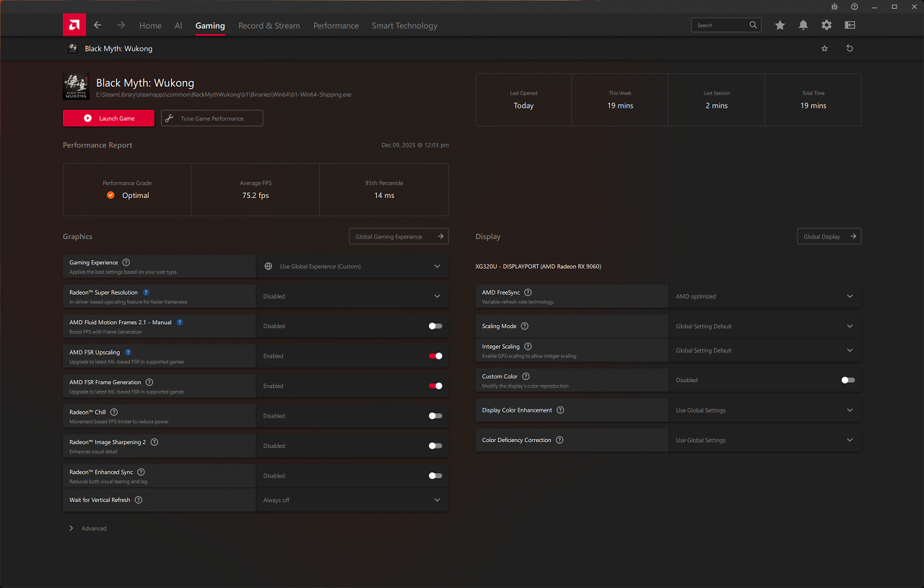Show help for Radeon Image Sharpening 2
The width and height of the screenshot is (924, 588).
pos(154,442)
